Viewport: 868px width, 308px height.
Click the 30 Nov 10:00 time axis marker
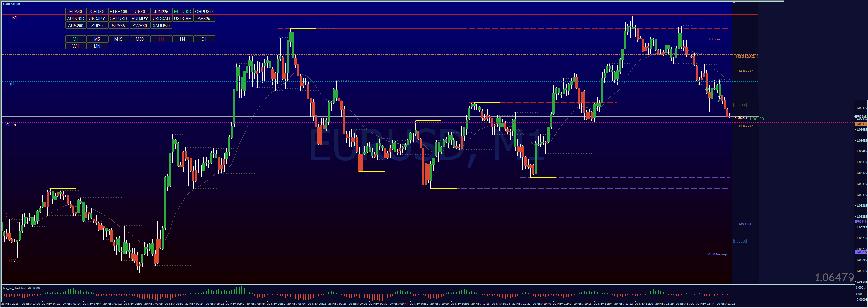tap(440, 304)
